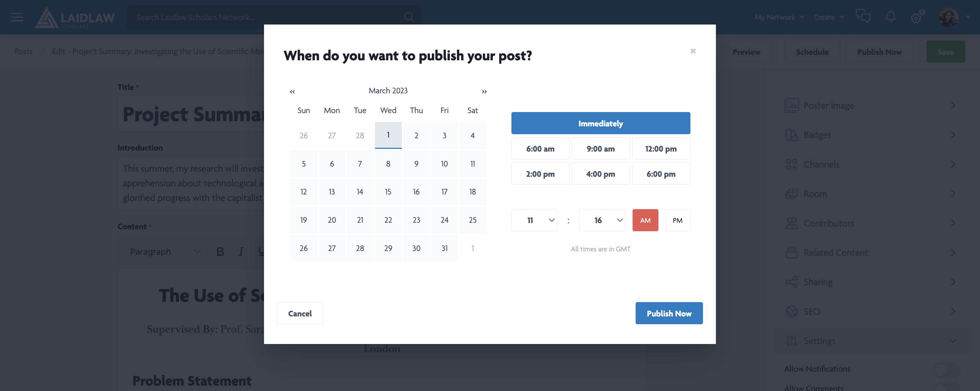Open the messages chat icon
980x391 pixels.
[x=863, y=17]
